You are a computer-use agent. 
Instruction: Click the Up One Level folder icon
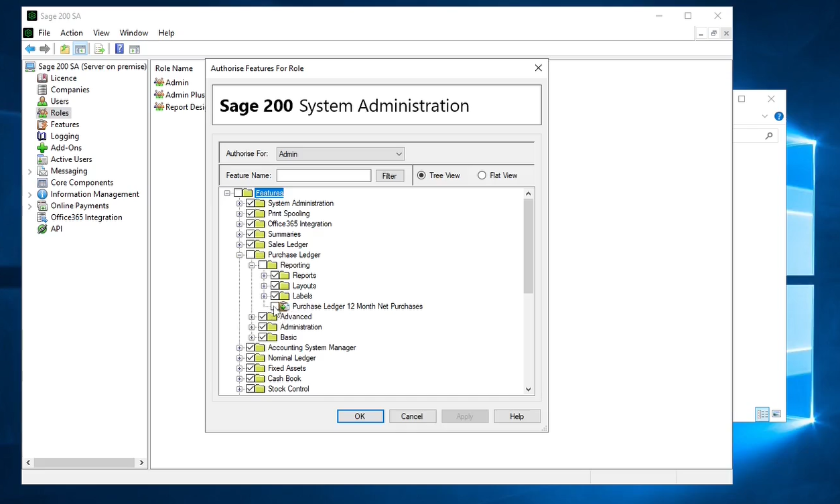click(64, 49)
